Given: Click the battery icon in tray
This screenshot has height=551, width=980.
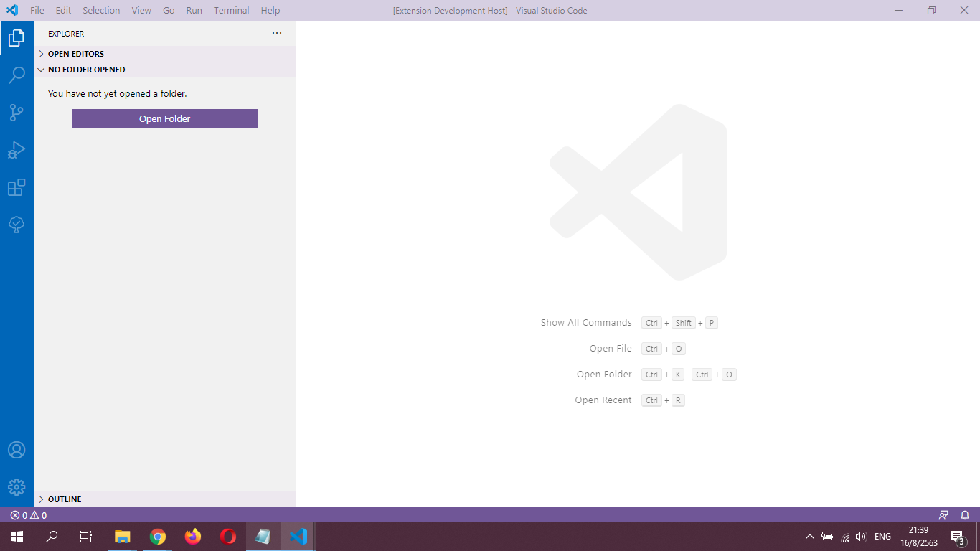Looking at the screenshot, I should [x=827, y=537].
